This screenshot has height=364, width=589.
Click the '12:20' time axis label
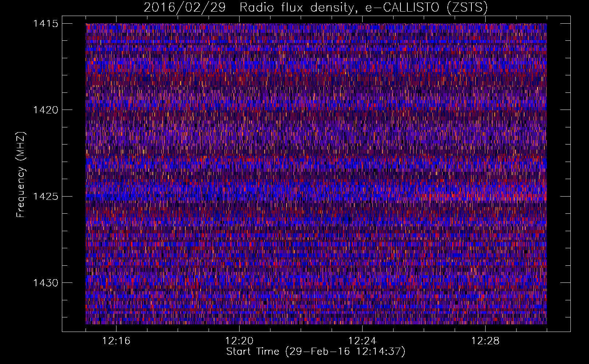[x=239, y=341]
